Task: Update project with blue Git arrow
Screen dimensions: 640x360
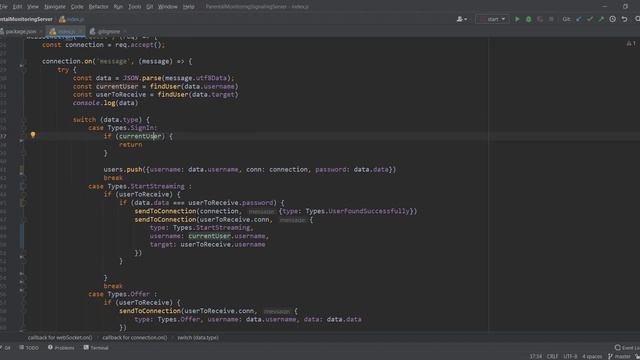Action: click(579, 19)
